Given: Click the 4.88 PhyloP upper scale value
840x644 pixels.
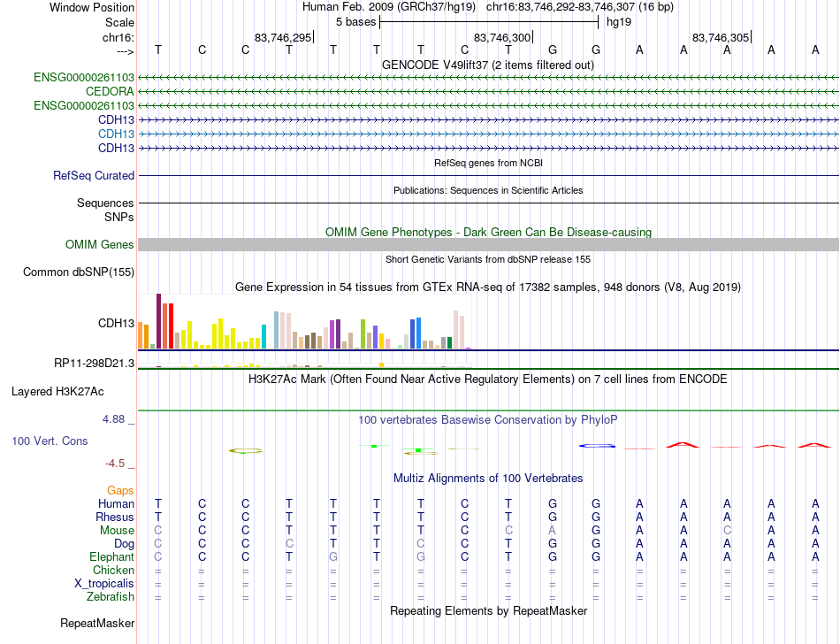Looking at the screenshot, I should [113, 419].
